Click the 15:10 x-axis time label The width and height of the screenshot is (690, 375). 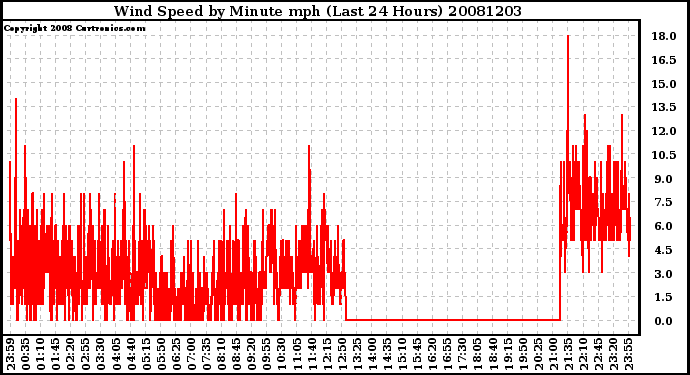(402, 354)
